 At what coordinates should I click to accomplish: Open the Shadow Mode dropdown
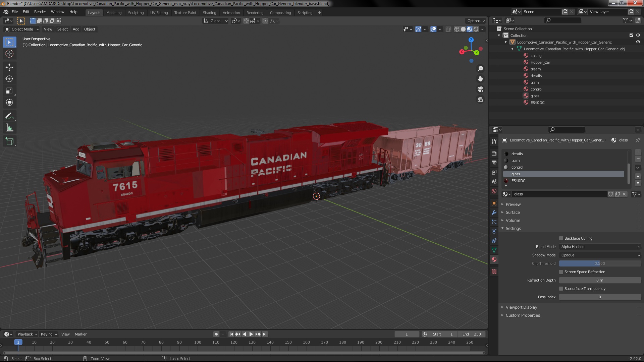click(600, 255)
